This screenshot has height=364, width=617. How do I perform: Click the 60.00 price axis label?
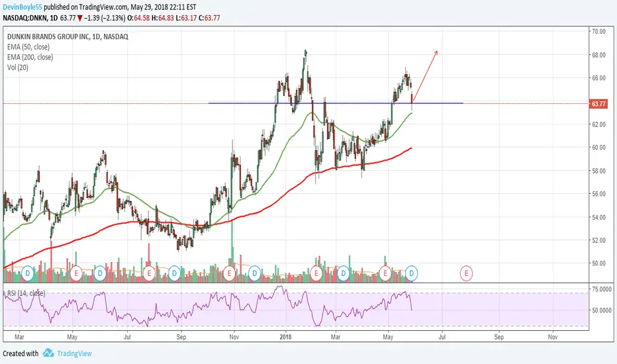click(x=598, y=148)
